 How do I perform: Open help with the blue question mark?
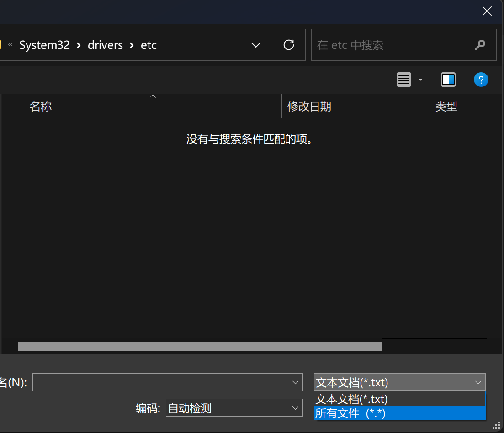tap(481, 80)
